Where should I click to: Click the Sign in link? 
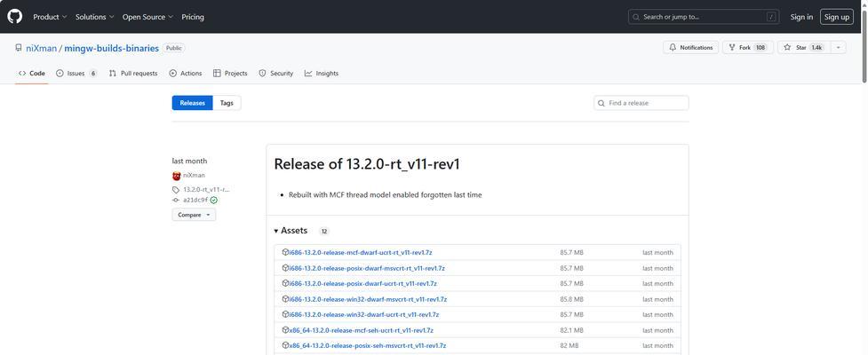[801, 17]
